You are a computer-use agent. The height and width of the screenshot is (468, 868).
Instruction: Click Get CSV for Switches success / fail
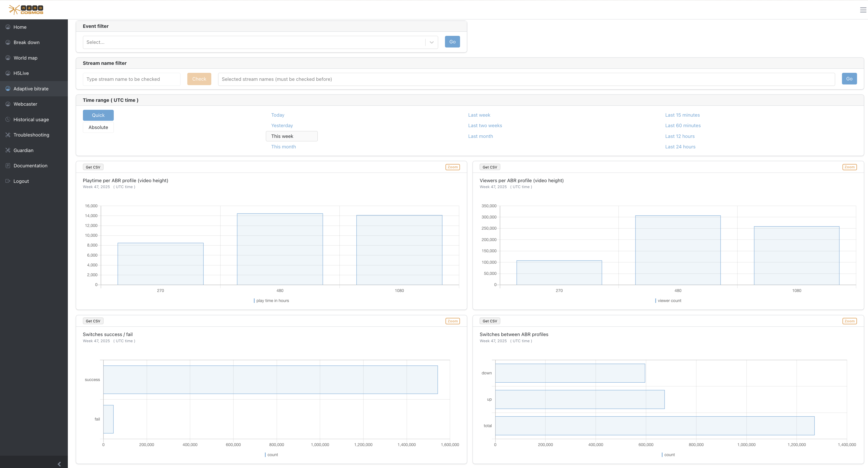pos(93,321)
